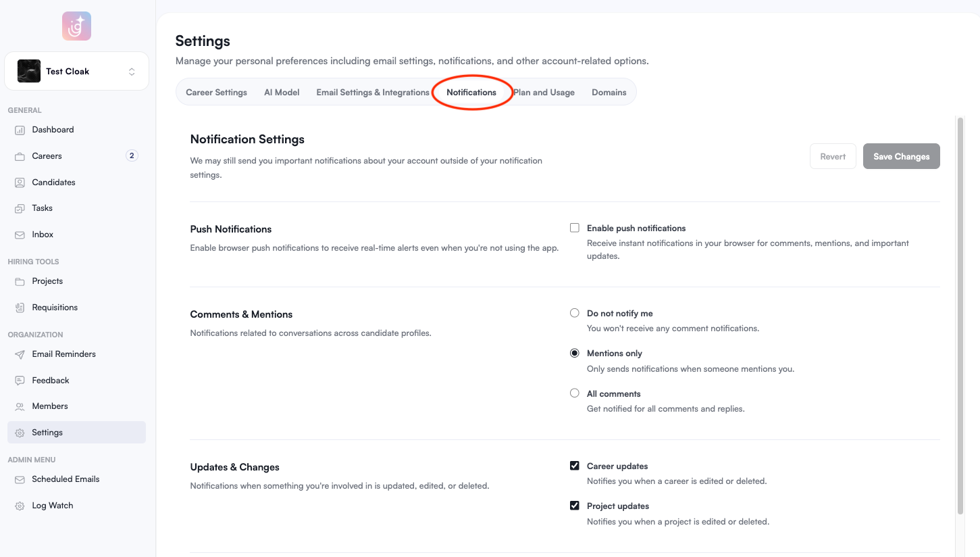Screen dimensions: 980x557
Task: Click the Projects folder icon
Action: 20,281
